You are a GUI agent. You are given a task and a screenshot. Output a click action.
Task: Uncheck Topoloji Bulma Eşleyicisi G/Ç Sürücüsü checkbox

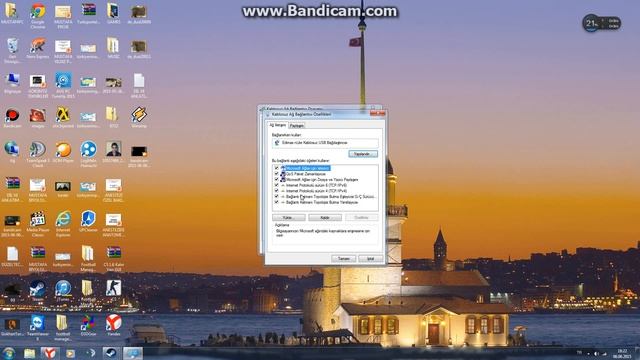[x=276, y=196]
